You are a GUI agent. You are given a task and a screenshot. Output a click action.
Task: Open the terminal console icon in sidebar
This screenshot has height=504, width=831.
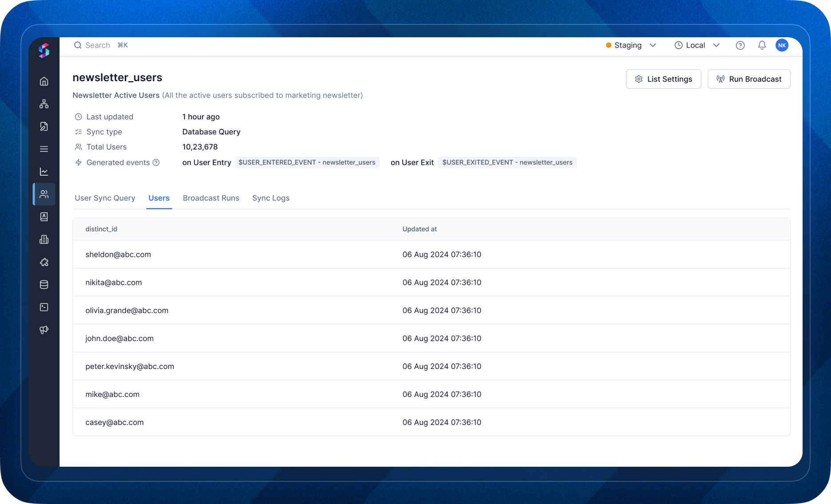click(44, 307)
